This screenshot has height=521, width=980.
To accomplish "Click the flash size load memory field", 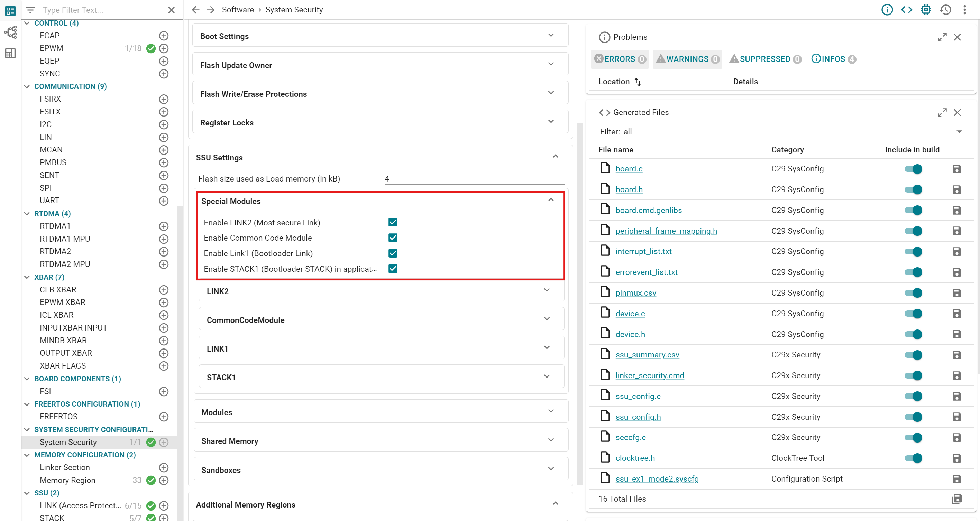I will coord(474,179).
